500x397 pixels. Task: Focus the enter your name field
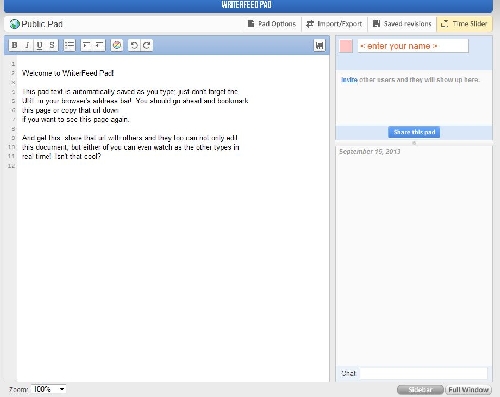[x=413, y=46]
